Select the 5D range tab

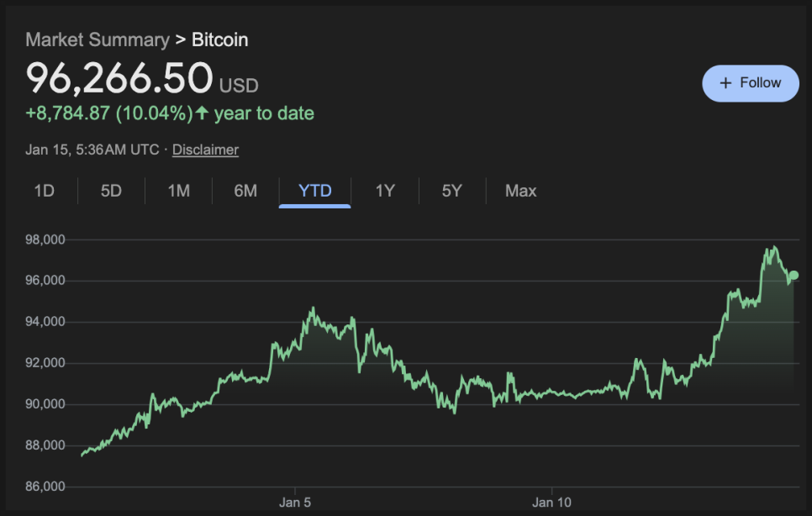pyautogui.click(x=111, y=191)
